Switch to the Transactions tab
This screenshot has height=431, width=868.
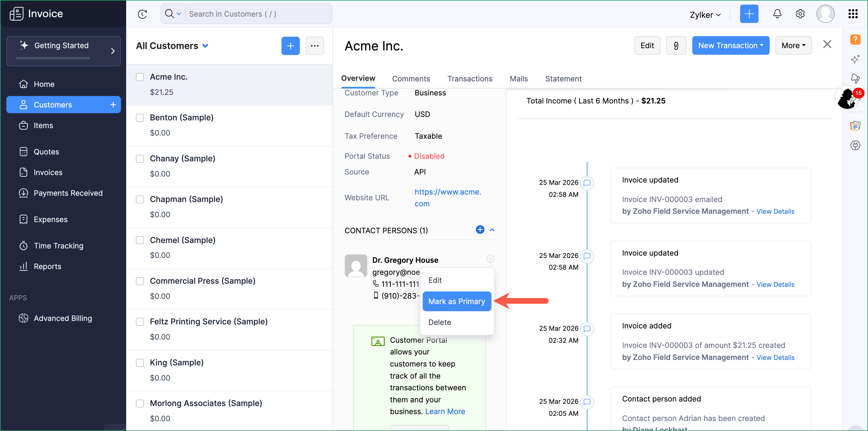[x=470, y=79]
